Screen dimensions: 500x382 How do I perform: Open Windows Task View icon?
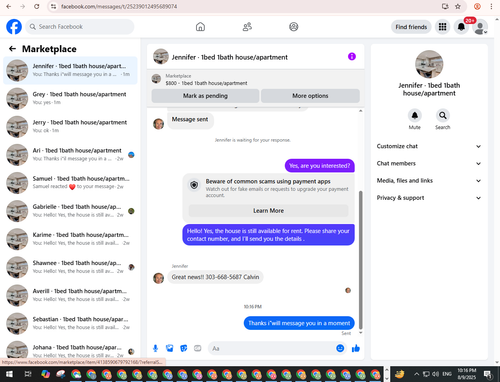click(28, 374)
